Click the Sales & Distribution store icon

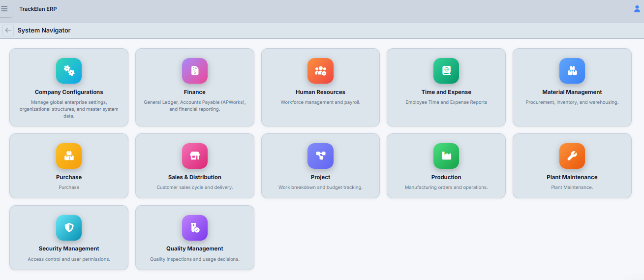tap(195, 156)
